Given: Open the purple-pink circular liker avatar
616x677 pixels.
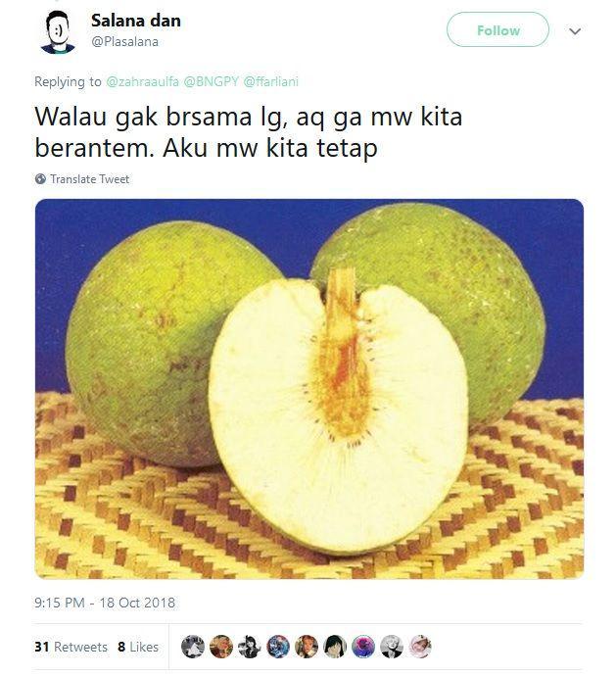Looking at the screenshot, I should click(x=363, y=647).
